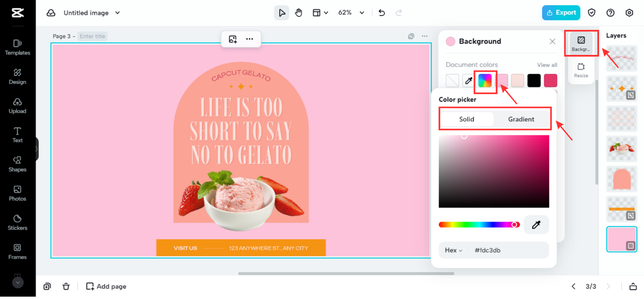This screenshot has width=644, height=299.
Task: Click the Export button
Action: pos(561,13)
